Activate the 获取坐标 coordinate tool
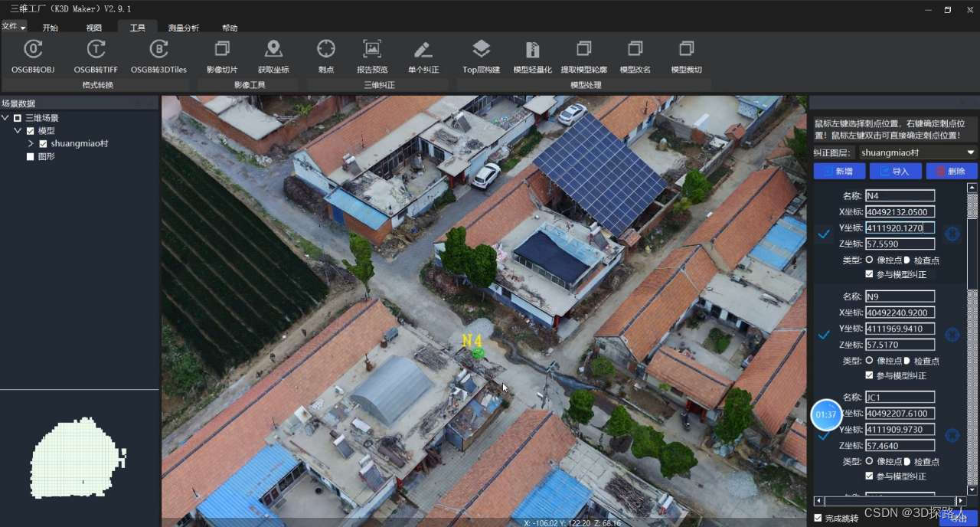 (273, 55)
